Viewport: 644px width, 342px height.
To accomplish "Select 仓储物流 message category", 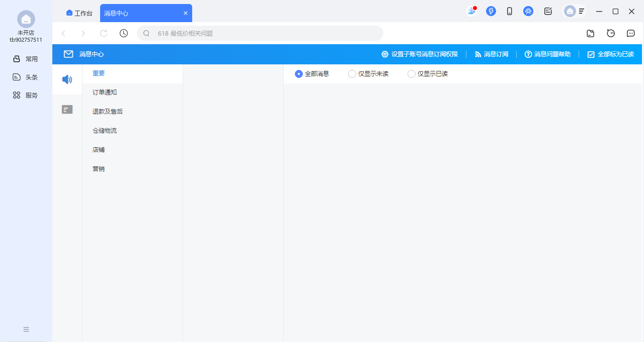I will click(132, 131).
